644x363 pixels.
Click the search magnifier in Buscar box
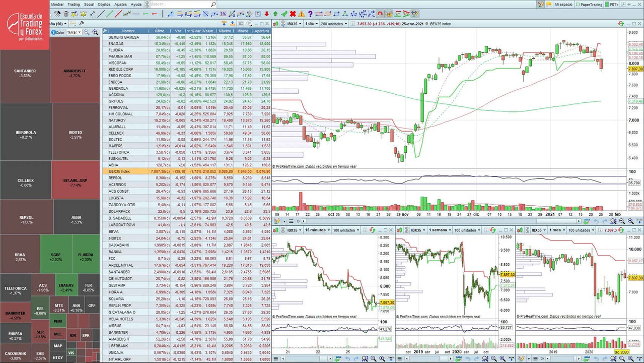click(213, 4)
